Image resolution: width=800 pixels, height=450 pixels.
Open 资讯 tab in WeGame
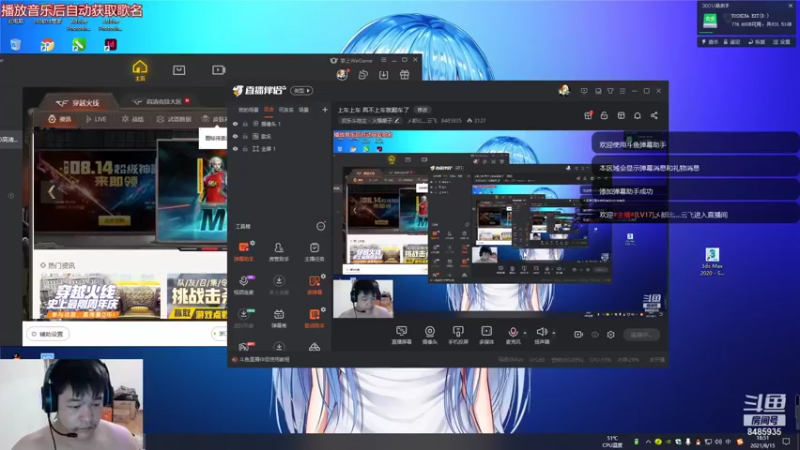60,119
